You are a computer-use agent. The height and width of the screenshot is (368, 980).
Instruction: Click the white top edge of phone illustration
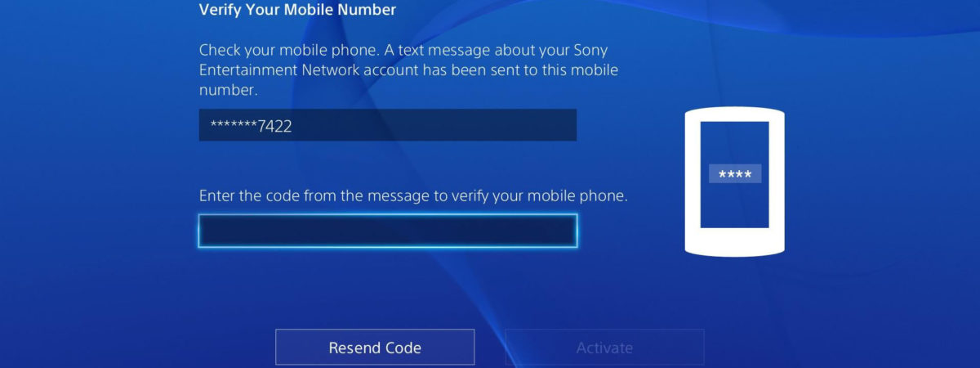click(734, 114)
